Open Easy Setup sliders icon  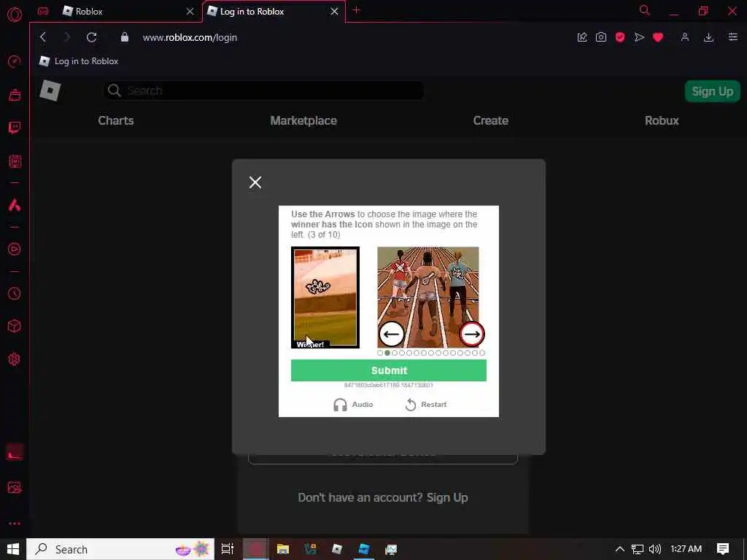(x=732, y=37)
